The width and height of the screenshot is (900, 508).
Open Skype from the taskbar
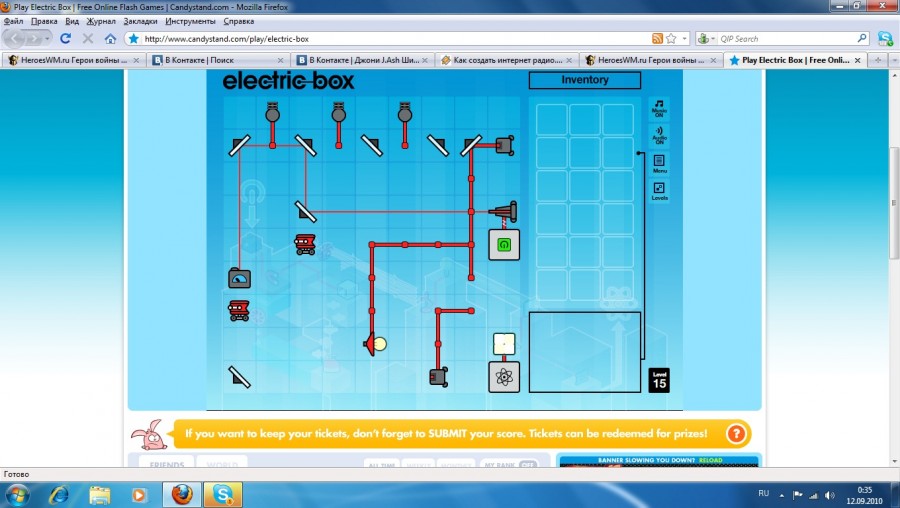pyautogui.click(x=223, y=495)
